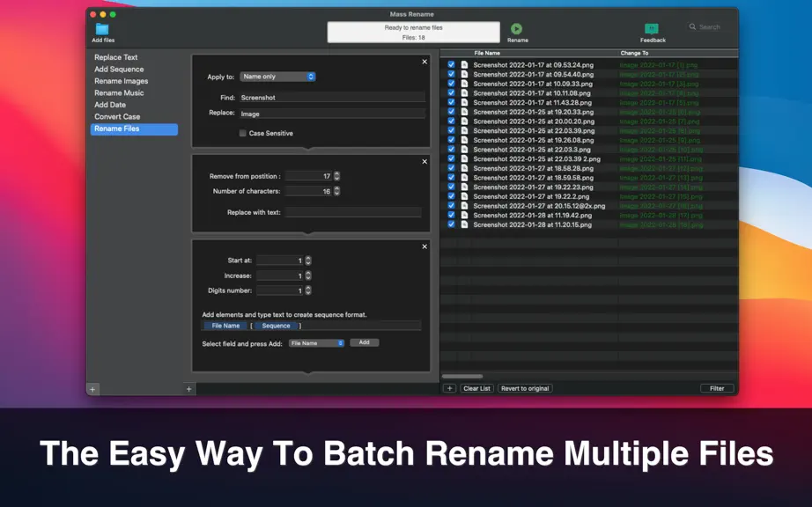Close the Replace Text panel with X

(x=424, y=62)
